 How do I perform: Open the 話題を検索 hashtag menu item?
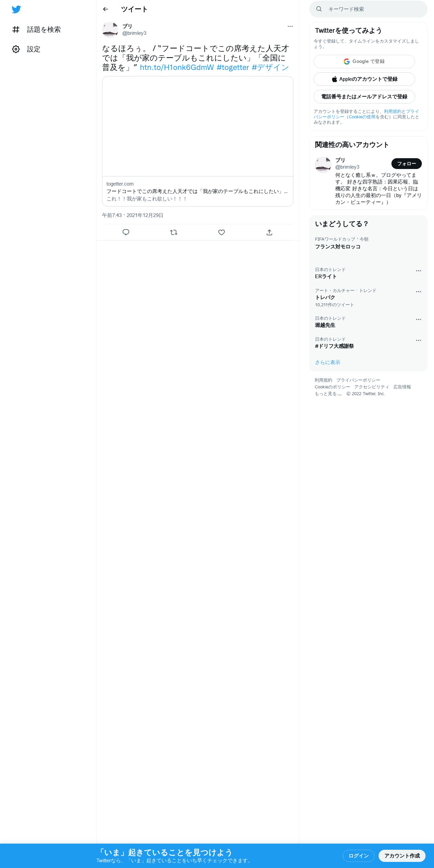[37, 30]
